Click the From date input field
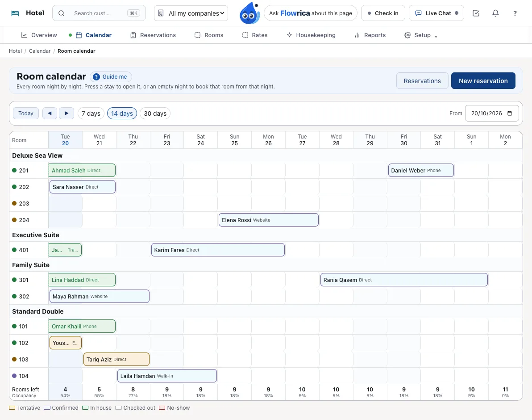Screen dimensions: 532x420 492,113
